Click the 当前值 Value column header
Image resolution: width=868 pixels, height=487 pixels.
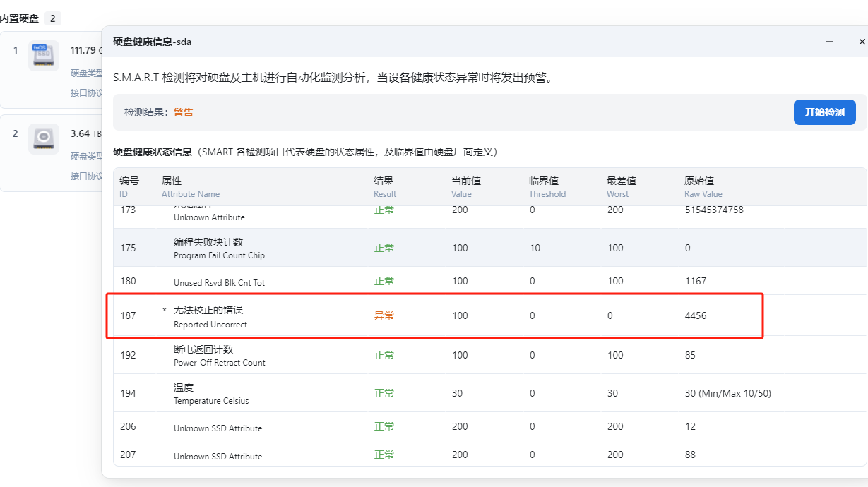[x=466, y=187]
